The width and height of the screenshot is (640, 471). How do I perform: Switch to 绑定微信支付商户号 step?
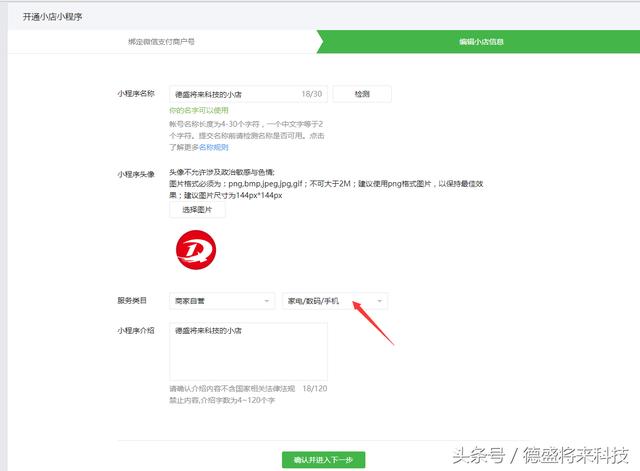161,41
